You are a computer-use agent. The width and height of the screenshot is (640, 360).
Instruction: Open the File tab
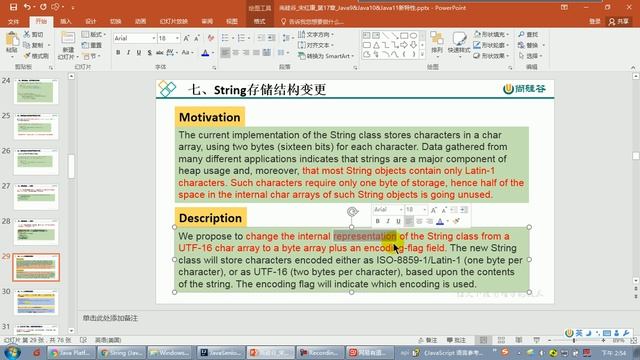13,22
